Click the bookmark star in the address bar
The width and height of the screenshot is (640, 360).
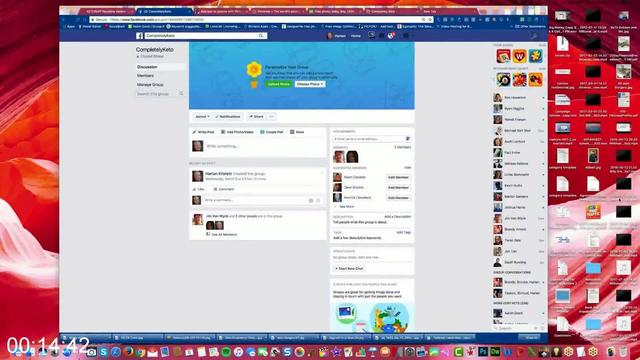pos(430,20)
